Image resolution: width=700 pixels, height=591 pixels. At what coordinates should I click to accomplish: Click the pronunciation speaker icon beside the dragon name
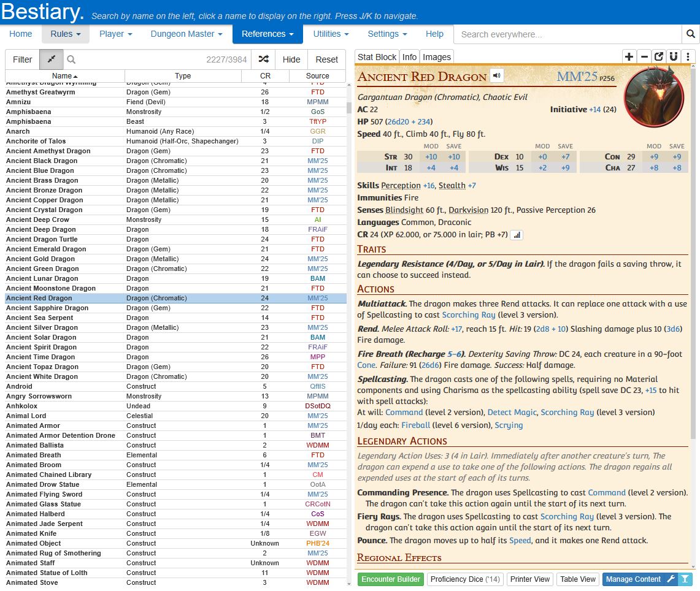(x=497, y=76)
